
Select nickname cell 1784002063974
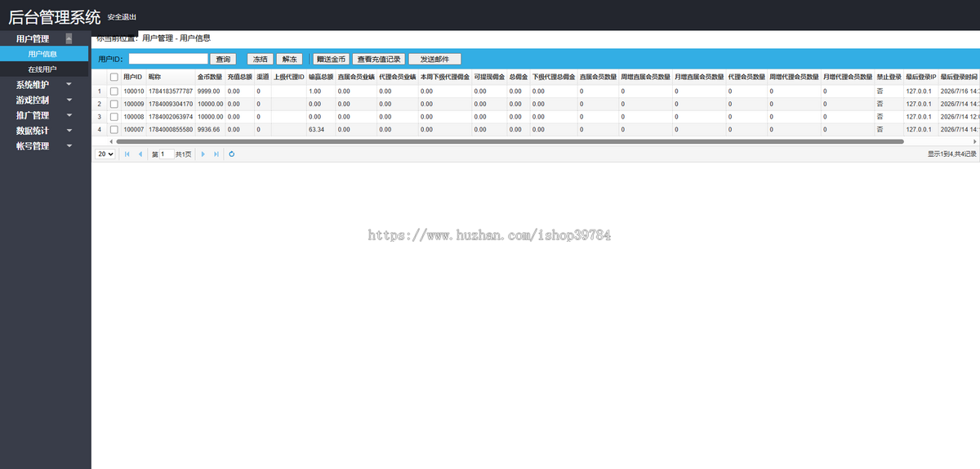(x=171, y=117)
